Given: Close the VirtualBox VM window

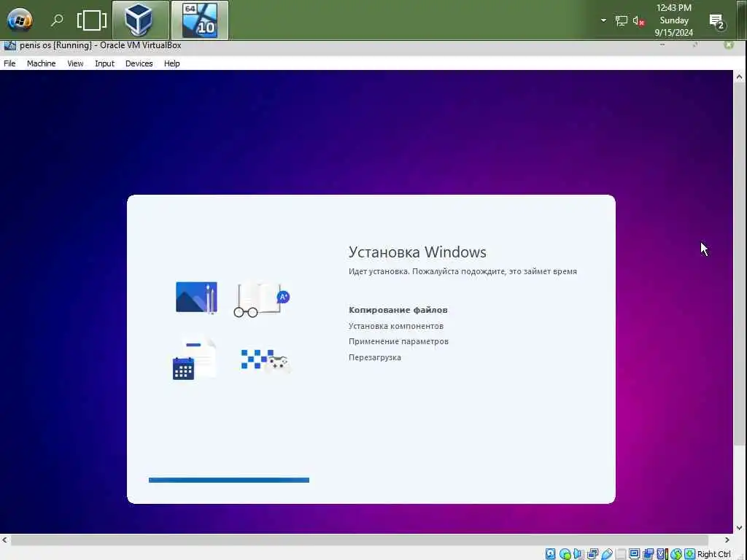Looking at the screenshot, I should coord(729,44).
